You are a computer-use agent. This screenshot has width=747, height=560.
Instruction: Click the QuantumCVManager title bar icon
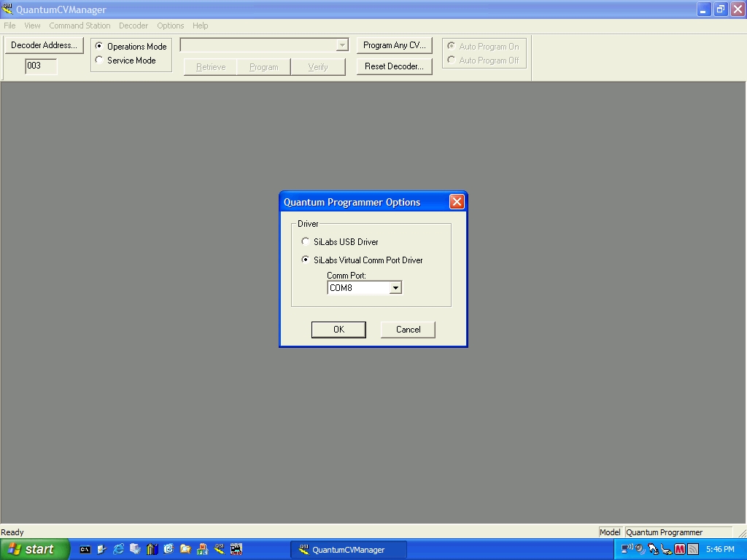point(7,9)
